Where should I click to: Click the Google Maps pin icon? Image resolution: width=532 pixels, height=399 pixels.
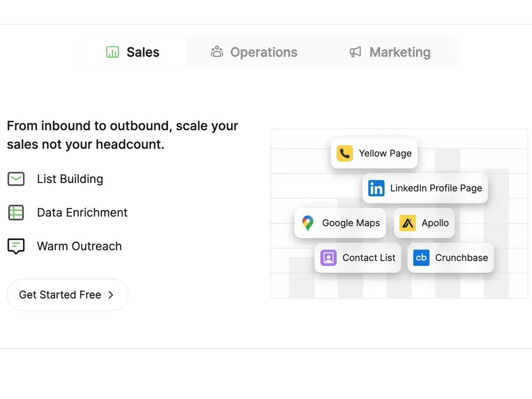[x=307, y=223]
